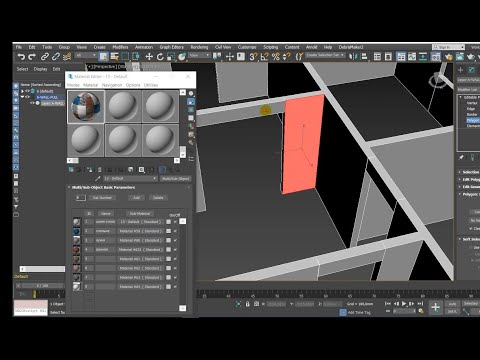This screenshot has height=360, width=480.
Task: Click the Redo arrow in main toolbar
Action: click(32, 57)
